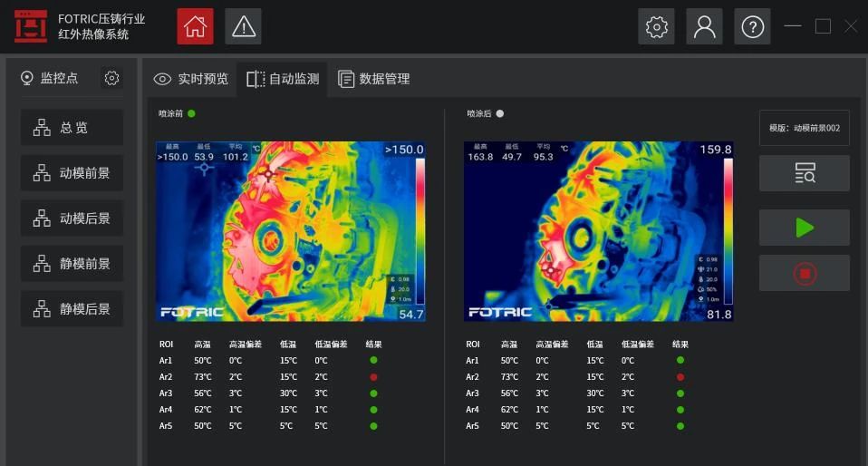
Task: Click left table Ar2 result red dot
Action: point(373,377)
